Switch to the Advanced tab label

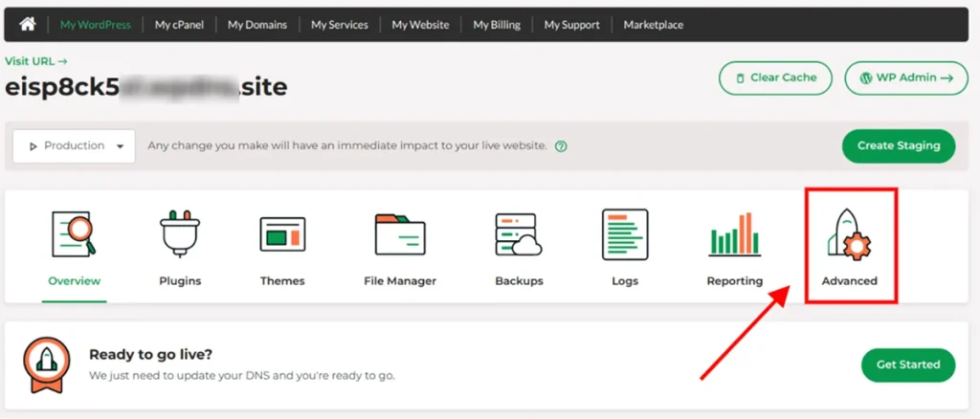(850, 281)
